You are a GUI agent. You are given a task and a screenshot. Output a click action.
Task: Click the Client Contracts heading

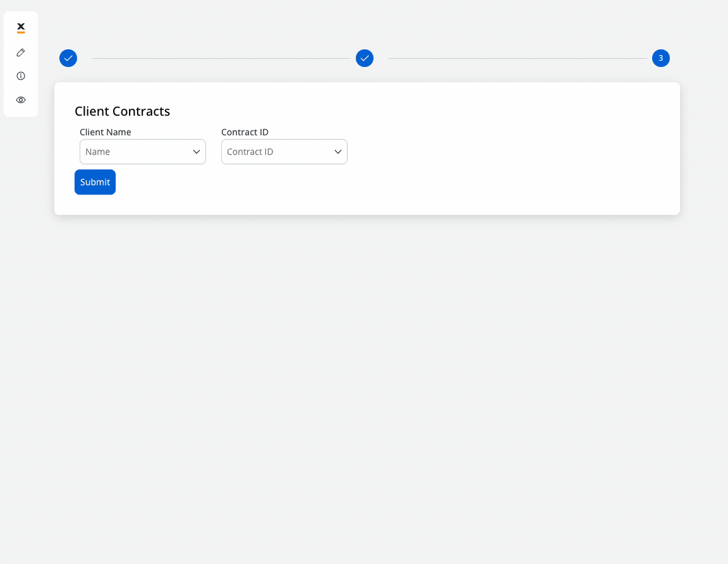tap(123, 111)
